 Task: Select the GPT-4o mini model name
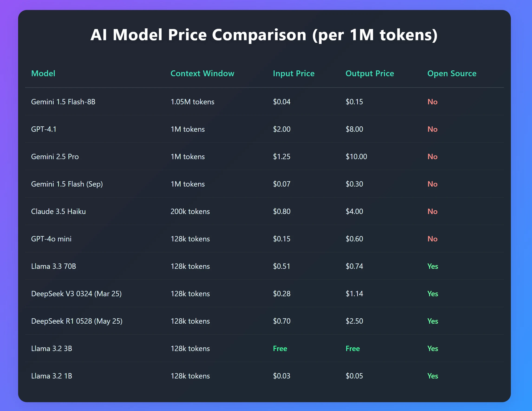point(51,239)
